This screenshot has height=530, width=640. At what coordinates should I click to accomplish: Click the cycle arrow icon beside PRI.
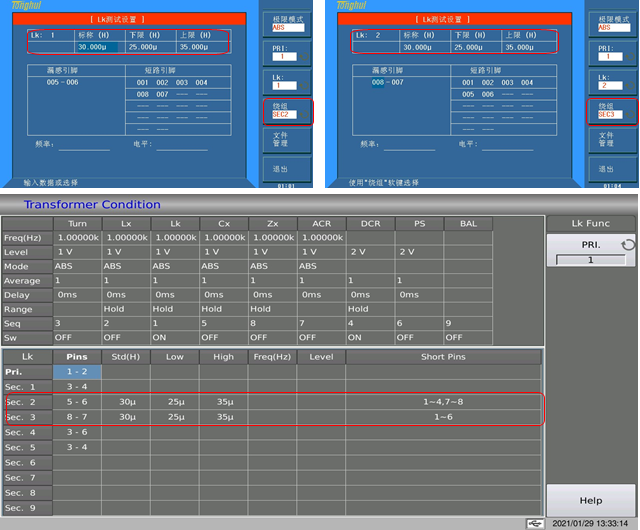pyautogui.click(x=627, y=244)
